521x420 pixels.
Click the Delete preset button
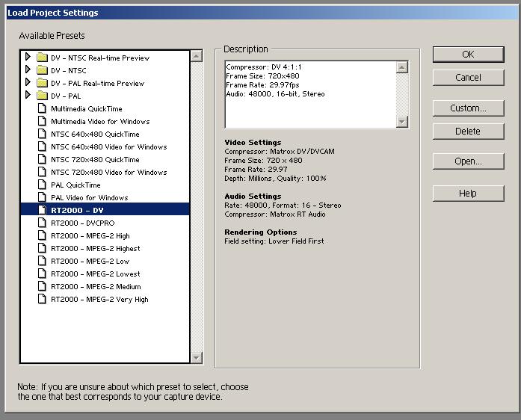point(468,131)
